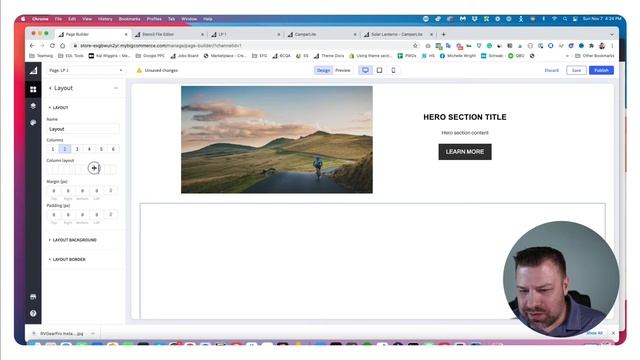Viewport: 640px width, 360px height.
Task: Set Columns to 1
Action: [53, 149]
